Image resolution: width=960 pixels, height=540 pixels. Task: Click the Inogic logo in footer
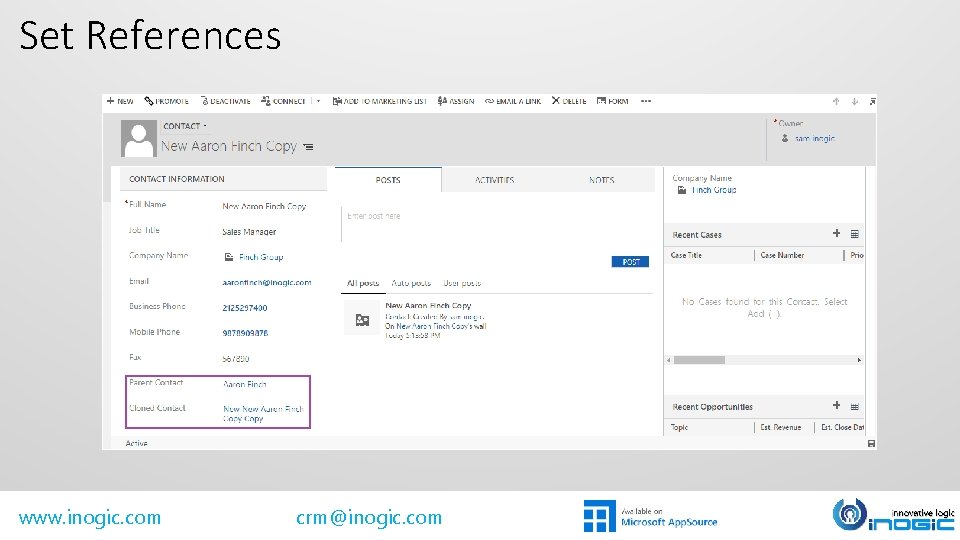(x=893, y=515)
